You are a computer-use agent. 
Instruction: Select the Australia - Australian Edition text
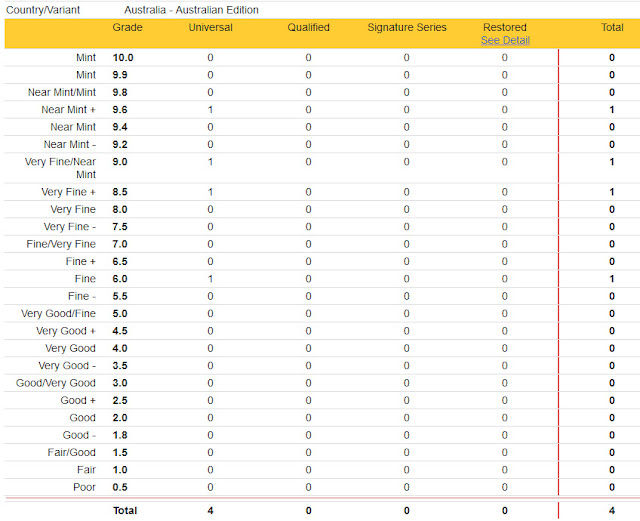tap(191, 10)
